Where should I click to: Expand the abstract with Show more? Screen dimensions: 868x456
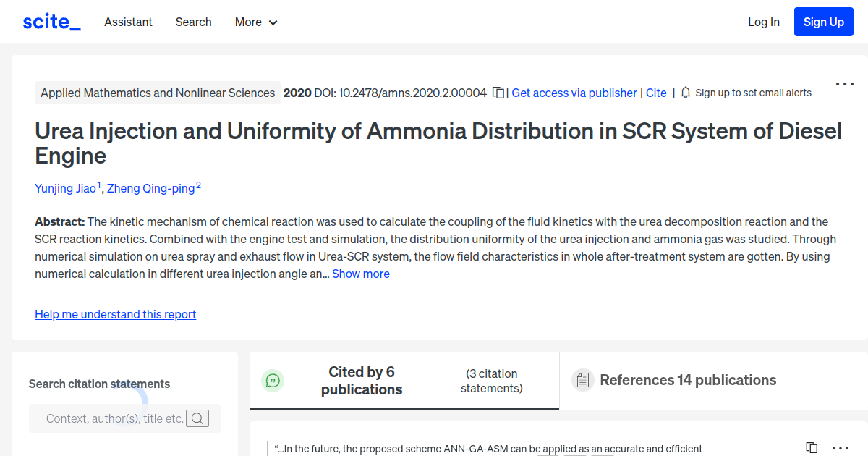click(360, 274)
